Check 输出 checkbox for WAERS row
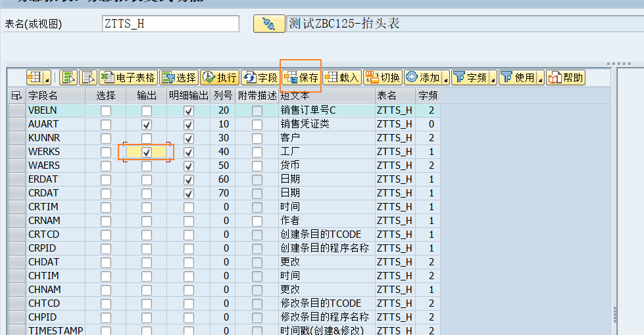This screenshot has height=335, width=644. [147, 166]
